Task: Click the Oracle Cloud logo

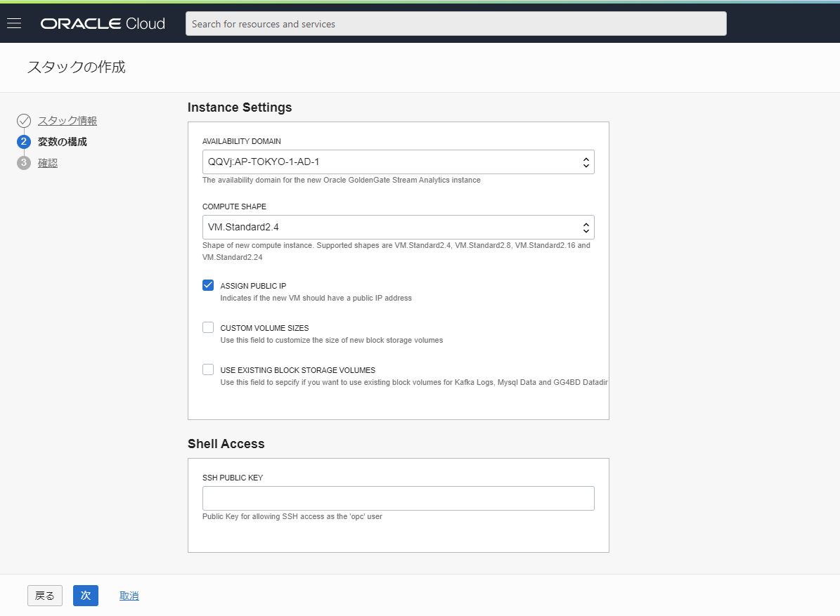Action: click(x=103, y=22)
